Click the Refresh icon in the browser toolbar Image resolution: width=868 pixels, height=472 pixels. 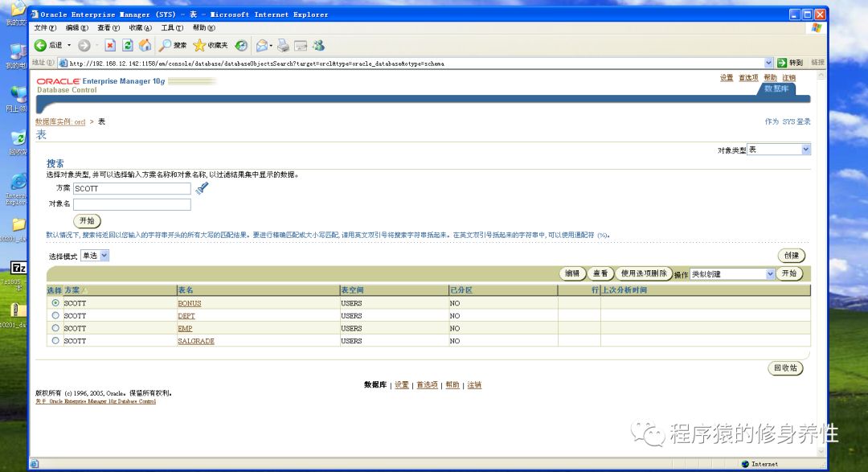point(126,45)
